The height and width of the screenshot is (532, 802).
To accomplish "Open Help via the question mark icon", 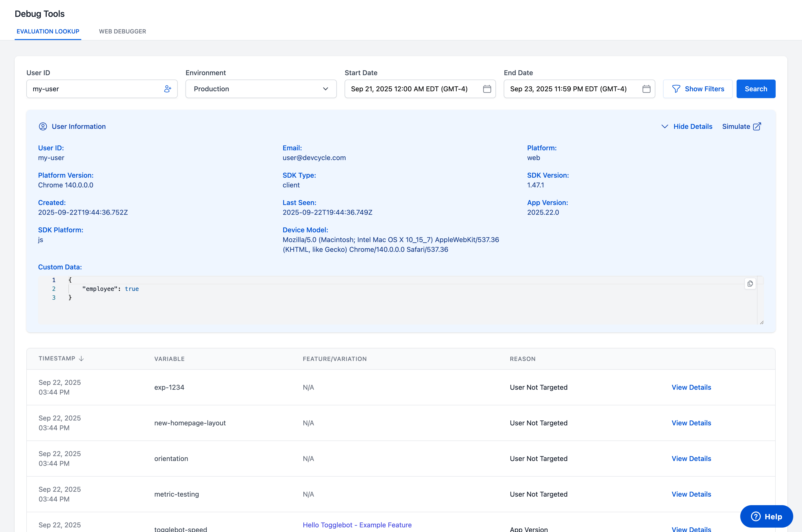I will [756, 516].
